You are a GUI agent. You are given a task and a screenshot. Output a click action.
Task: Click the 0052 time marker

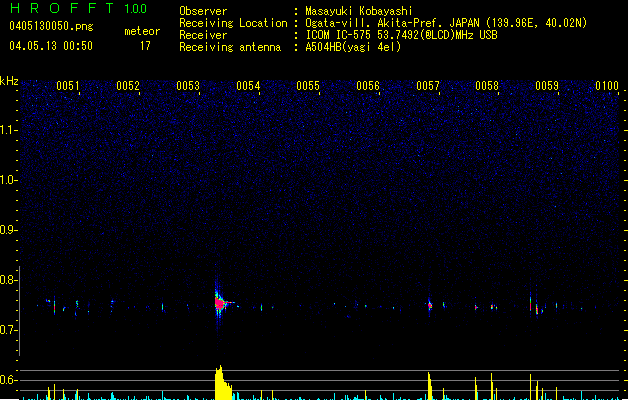pos(128,86)
